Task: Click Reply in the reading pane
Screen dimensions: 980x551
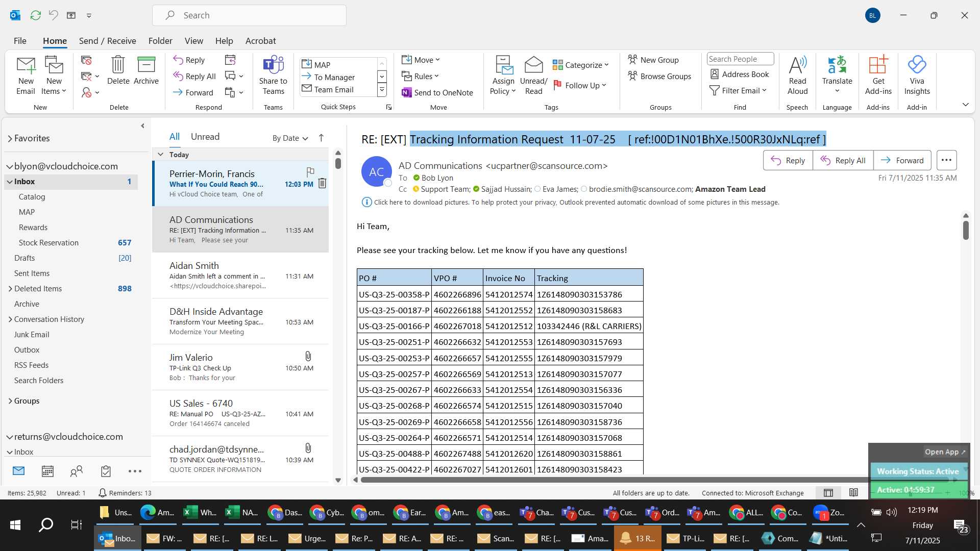Action: click(788, 160)
